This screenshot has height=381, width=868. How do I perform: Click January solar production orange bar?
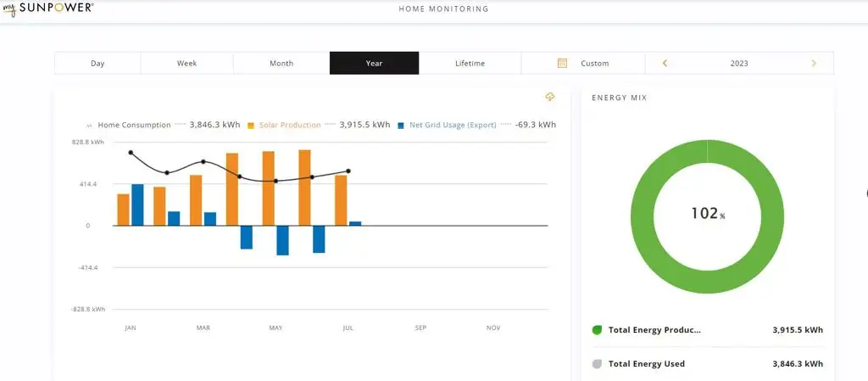tap(123, 210)
